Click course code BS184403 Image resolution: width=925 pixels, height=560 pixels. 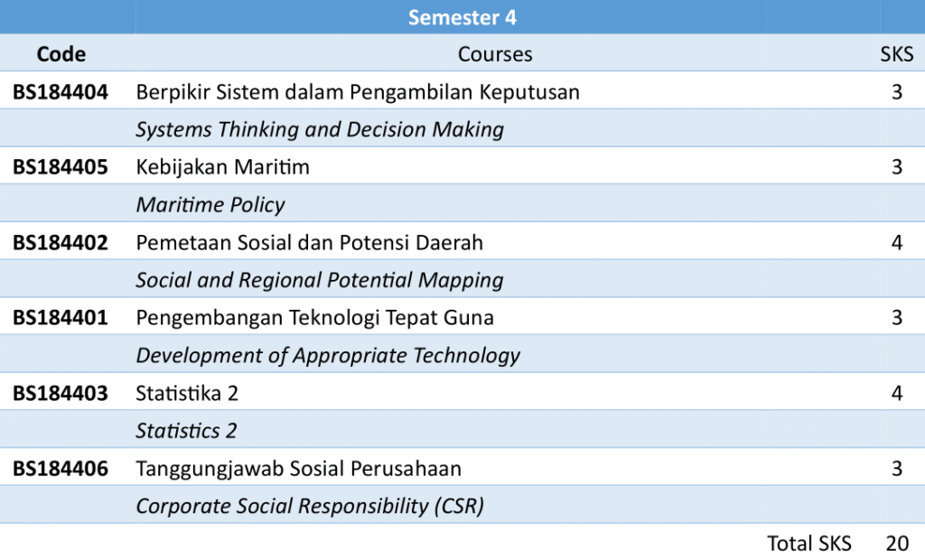60,394
